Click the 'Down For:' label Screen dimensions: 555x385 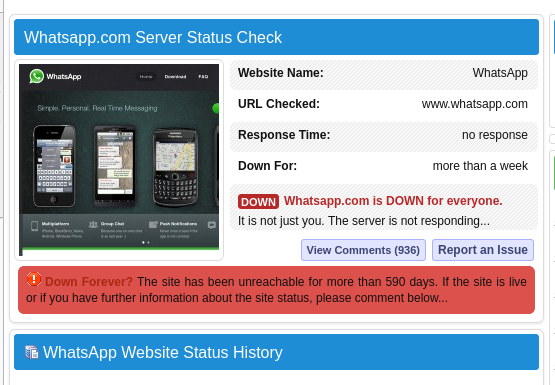(x=268, y=166)
